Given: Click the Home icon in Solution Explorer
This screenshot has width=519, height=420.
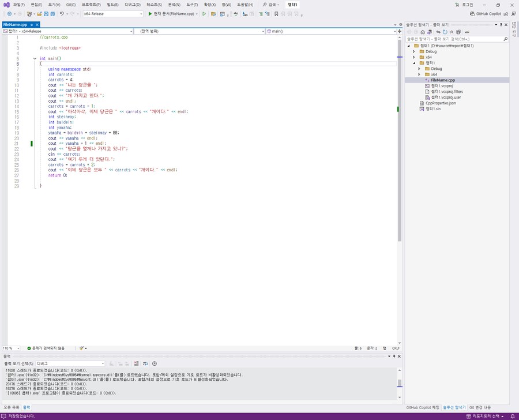Looking at the screenshot, I should (423, 32).
